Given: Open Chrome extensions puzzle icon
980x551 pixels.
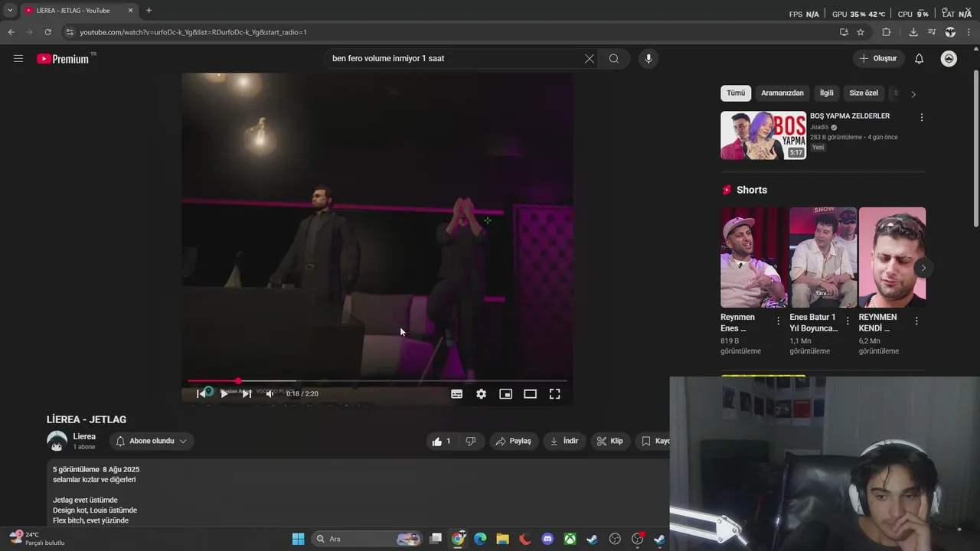Looking at the screenshot, I should click(x=887, y=32).
